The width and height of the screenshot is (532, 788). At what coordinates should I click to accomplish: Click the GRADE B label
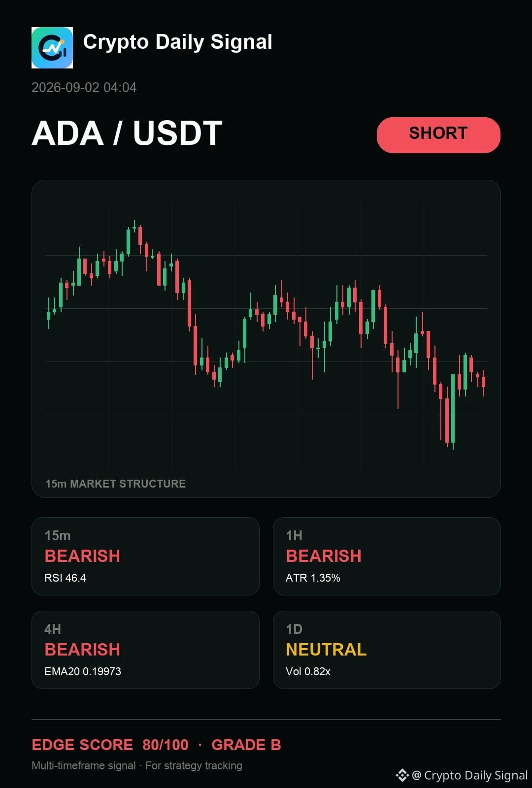[246, 745]
